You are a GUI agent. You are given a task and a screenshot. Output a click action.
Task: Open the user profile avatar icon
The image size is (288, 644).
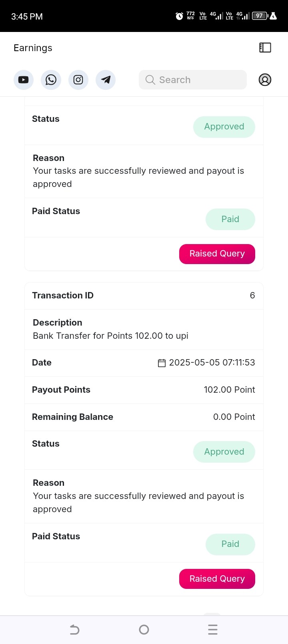pos(265,80)
